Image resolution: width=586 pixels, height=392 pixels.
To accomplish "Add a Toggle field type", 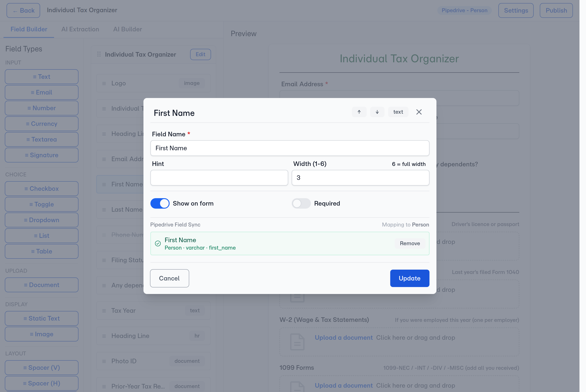I will click(x=42, y=204).
